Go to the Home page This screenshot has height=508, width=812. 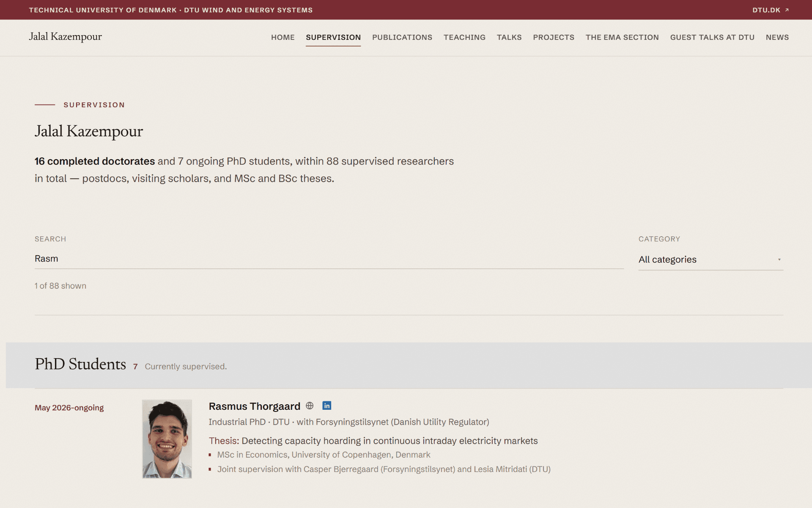[283, 37]
